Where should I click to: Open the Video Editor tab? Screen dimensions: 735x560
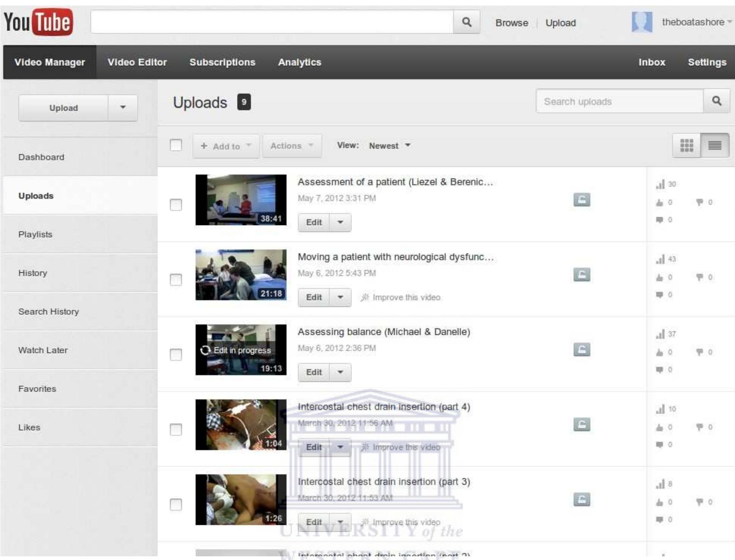137,62
